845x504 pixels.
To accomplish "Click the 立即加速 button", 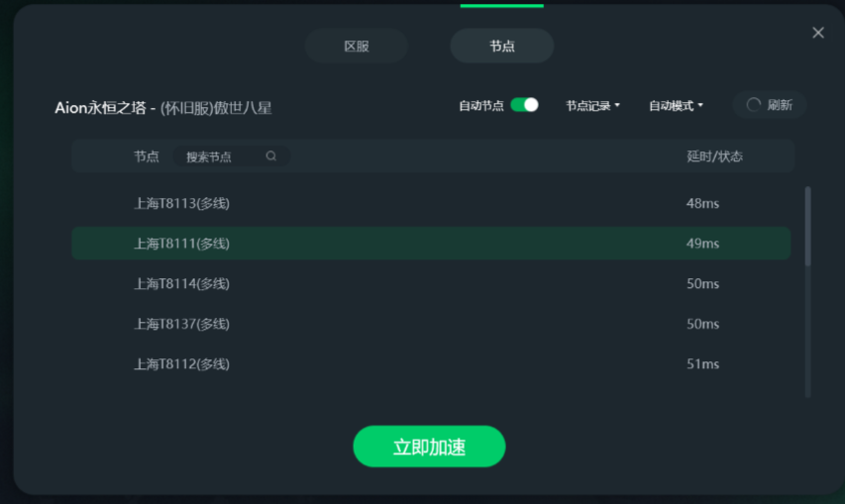I will (x=429, y=447).
